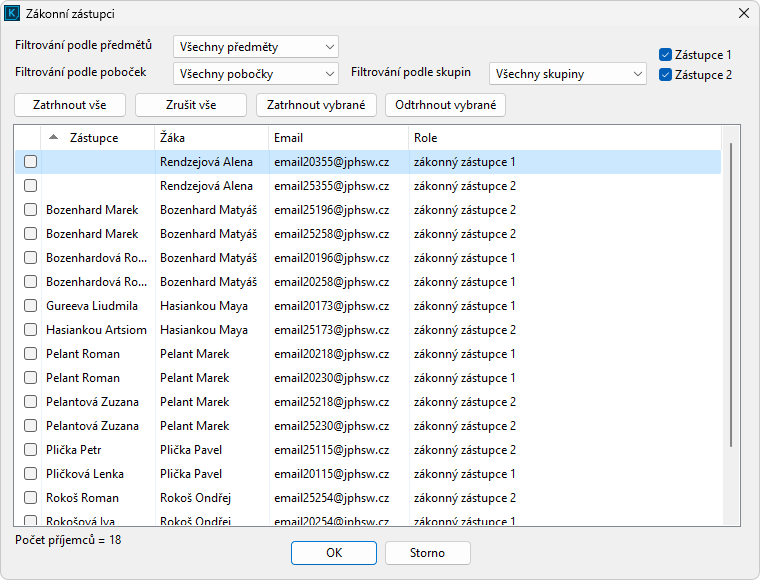Image resolution: width=760 pixels, height=580 pixels.
Task: Tick checkbox next to Gureeva Liudmila
Action: [31, 306]
